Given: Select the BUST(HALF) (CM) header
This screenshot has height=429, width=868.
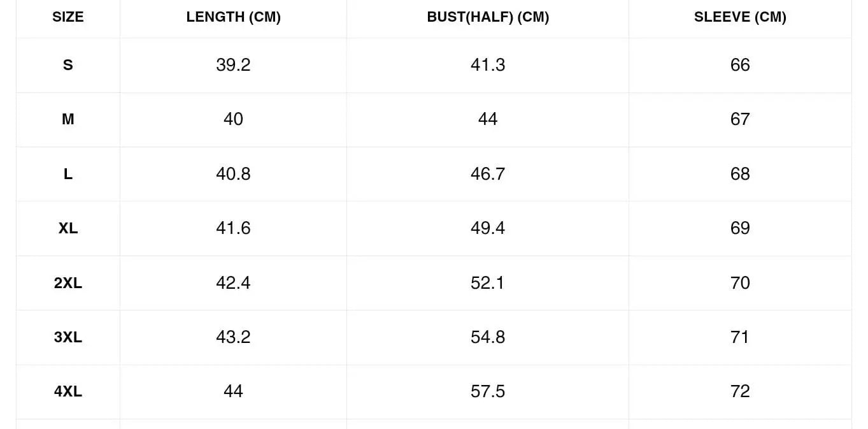Looking at the screenshot, I should (488, 17).
